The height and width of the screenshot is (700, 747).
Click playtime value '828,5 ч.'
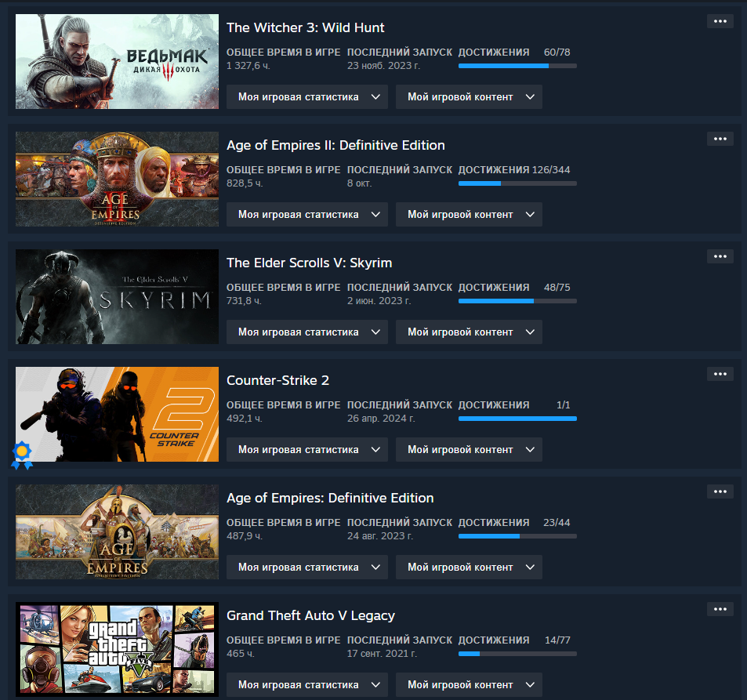(x=245, y=183)
